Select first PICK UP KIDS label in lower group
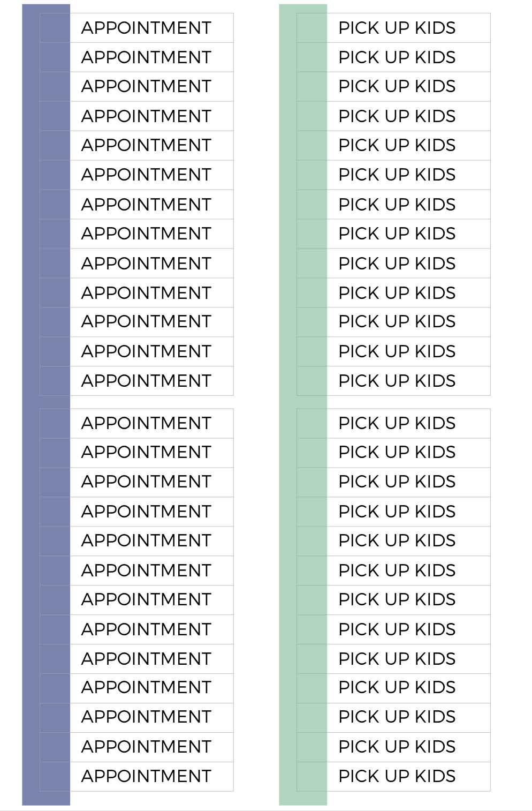 (x=397, y=423)
